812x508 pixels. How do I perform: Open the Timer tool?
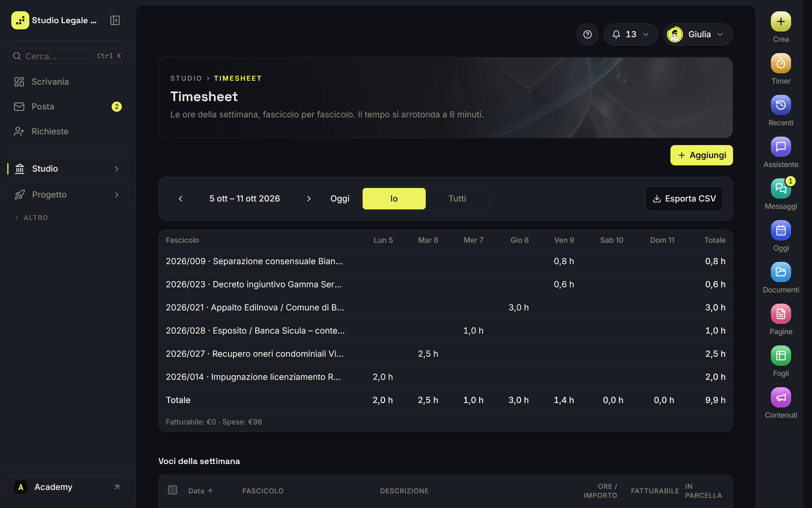781,63
